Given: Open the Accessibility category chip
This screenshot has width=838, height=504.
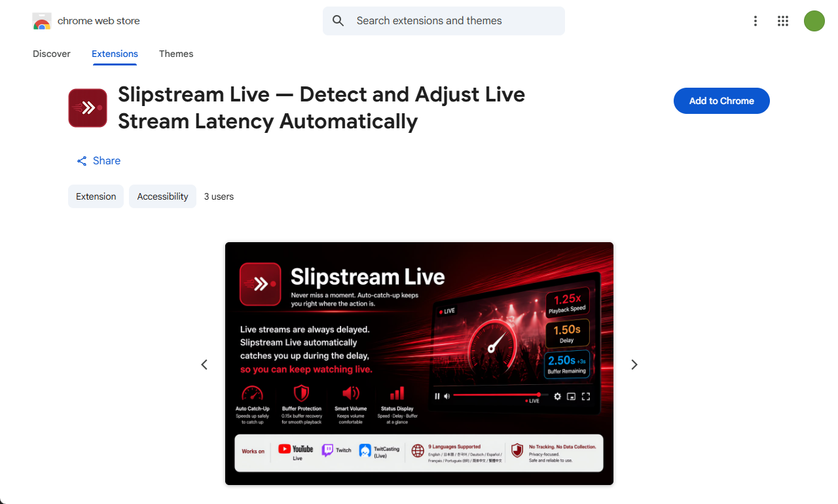Looking at the screenshot, I should point(162,196).
